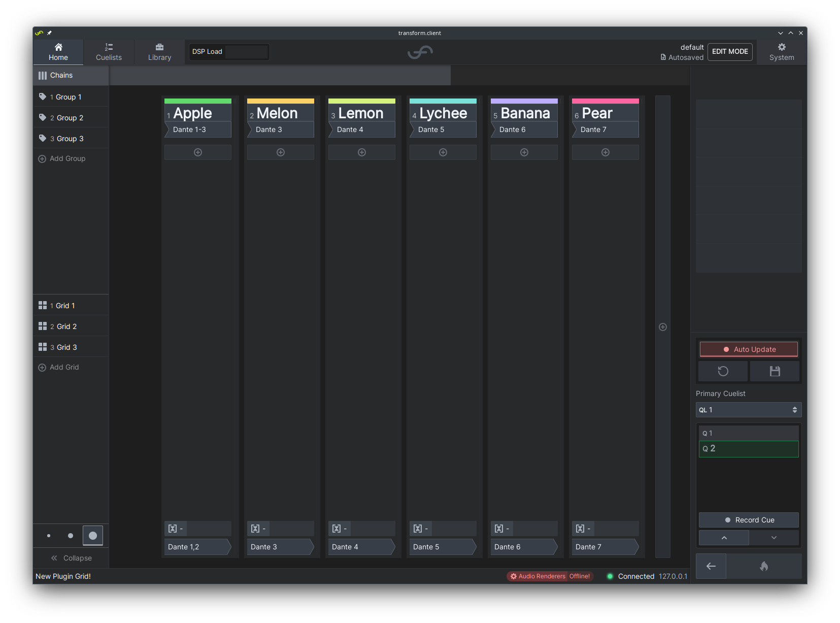Click the save floppy disk icon
The height and width of the screenshot is (623, 840).
pyautogui.click(x=775, y=371)
